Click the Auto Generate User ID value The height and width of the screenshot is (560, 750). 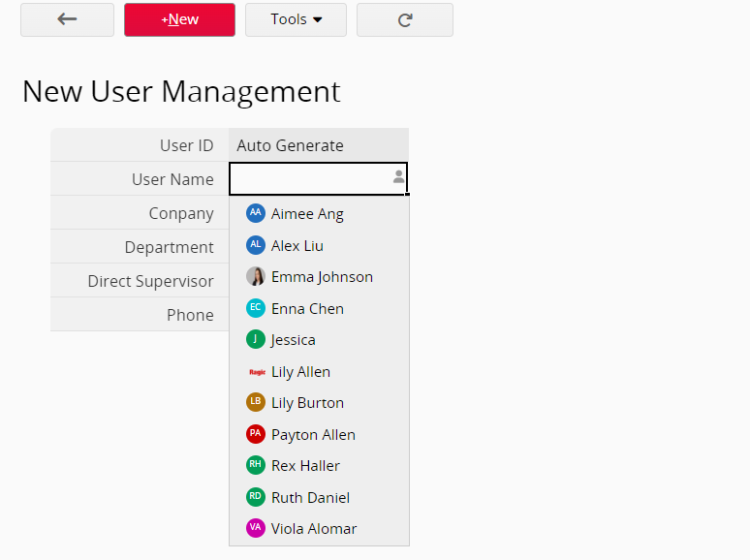click(x=290, y=145)
